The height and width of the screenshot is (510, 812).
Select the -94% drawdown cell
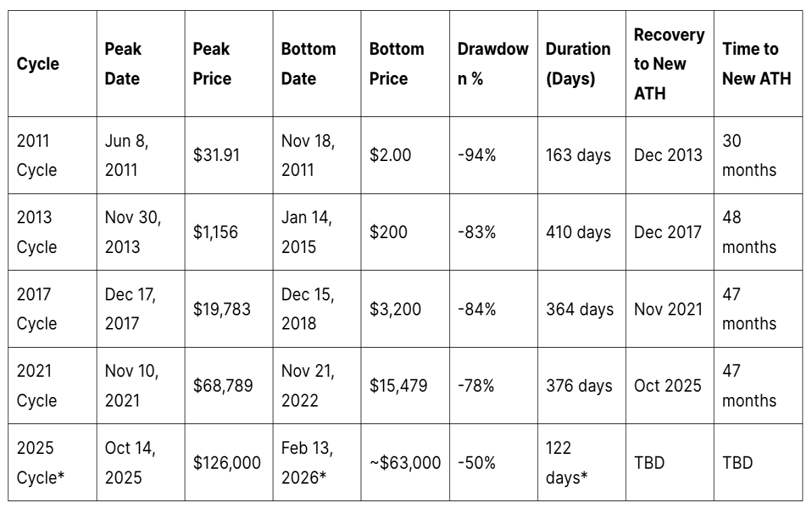coord(477,155)
